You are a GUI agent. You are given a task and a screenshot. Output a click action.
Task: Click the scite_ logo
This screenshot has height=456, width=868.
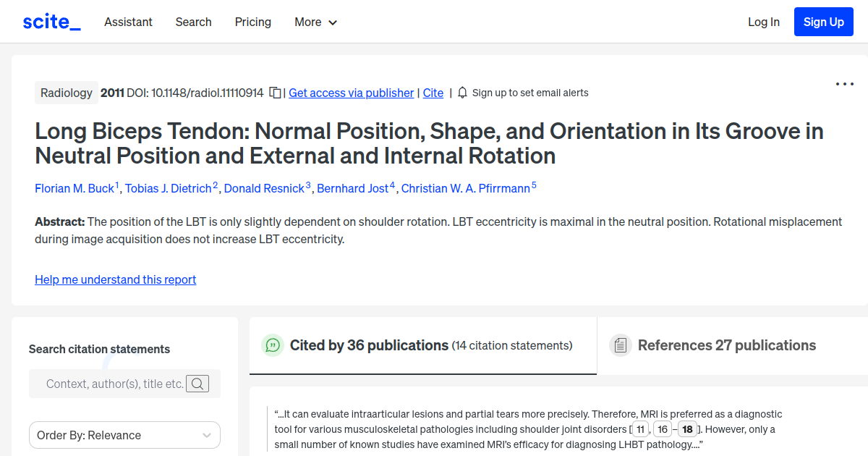tap(51, 21)
